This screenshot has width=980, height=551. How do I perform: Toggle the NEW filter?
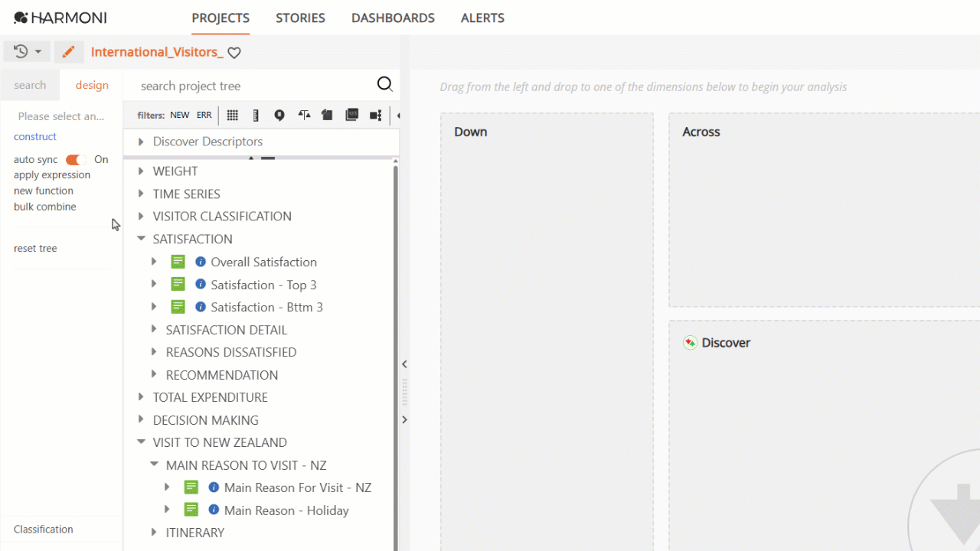point(180,116)
